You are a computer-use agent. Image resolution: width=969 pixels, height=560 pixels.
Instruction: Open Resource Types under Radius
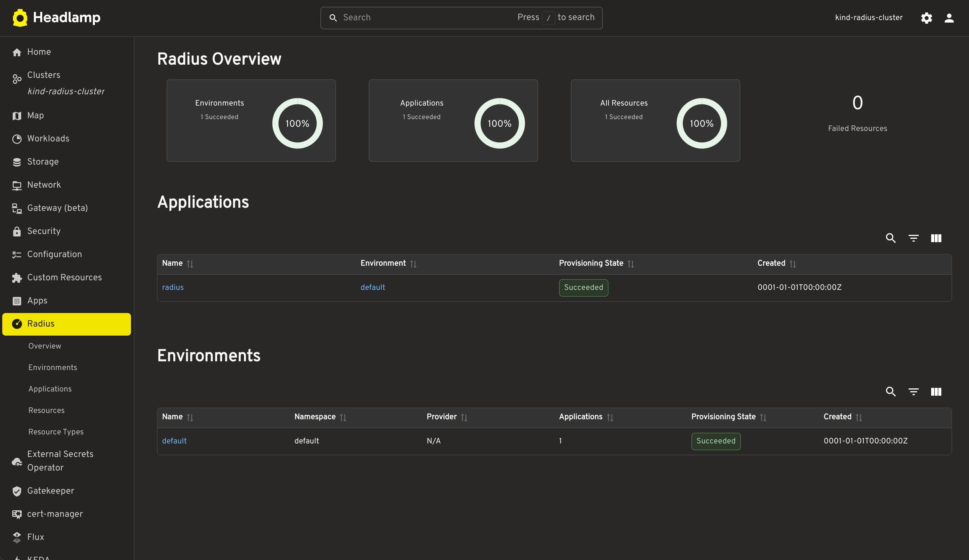coord(56,432)
